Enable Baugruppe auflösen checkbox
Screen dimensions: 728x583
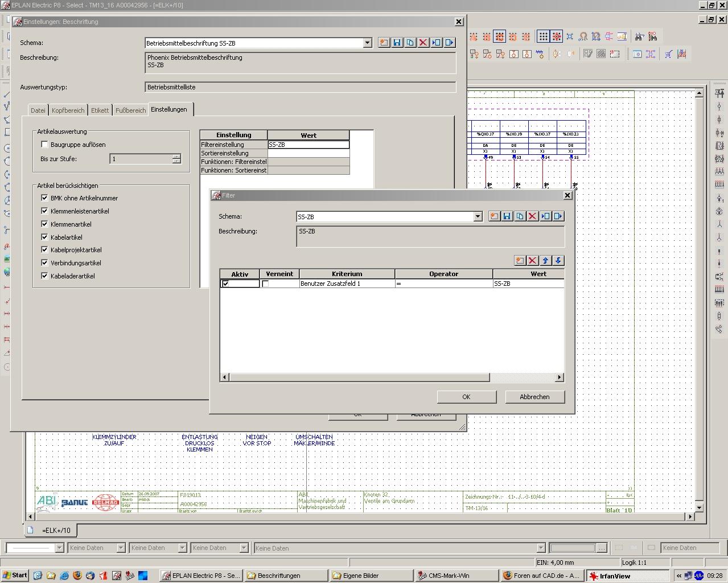45,145
